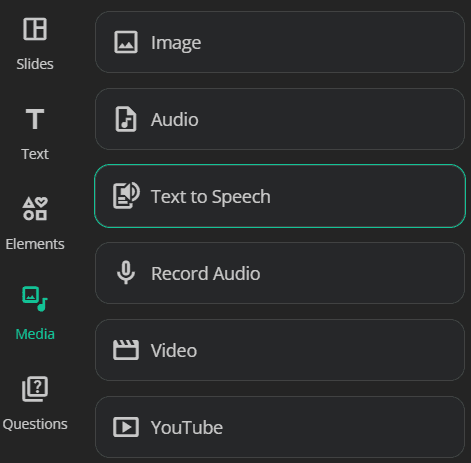Choose the Image media option
This screenshot has width=471, height=463.
(280, 42)
